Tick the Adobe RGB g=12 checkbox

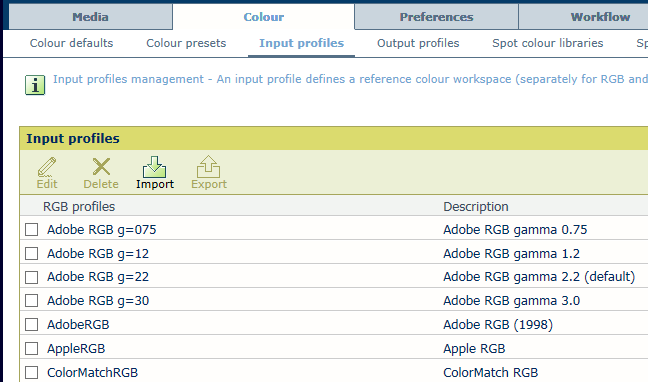31,253
